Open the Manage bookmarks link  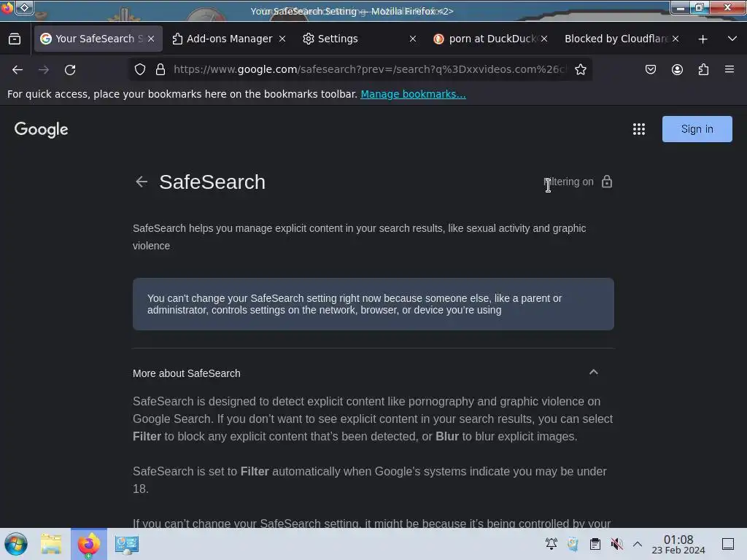413,94
